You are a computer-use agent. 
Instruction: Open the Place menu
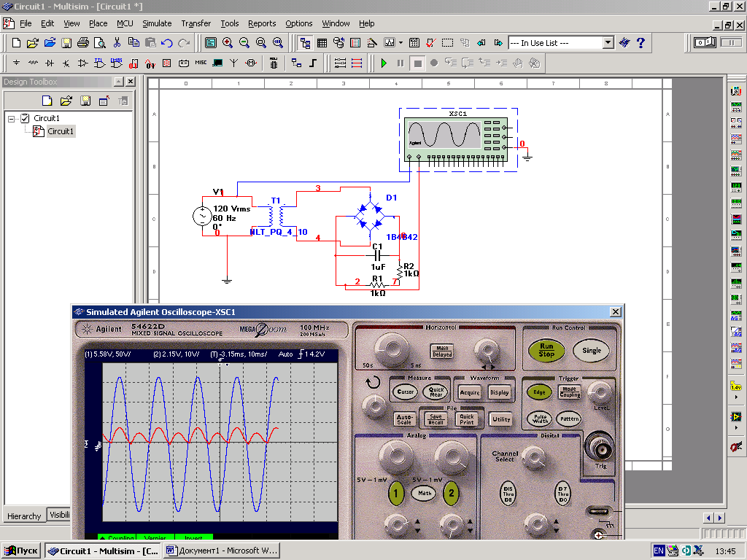pyautogui.click(x=98, y=23)
